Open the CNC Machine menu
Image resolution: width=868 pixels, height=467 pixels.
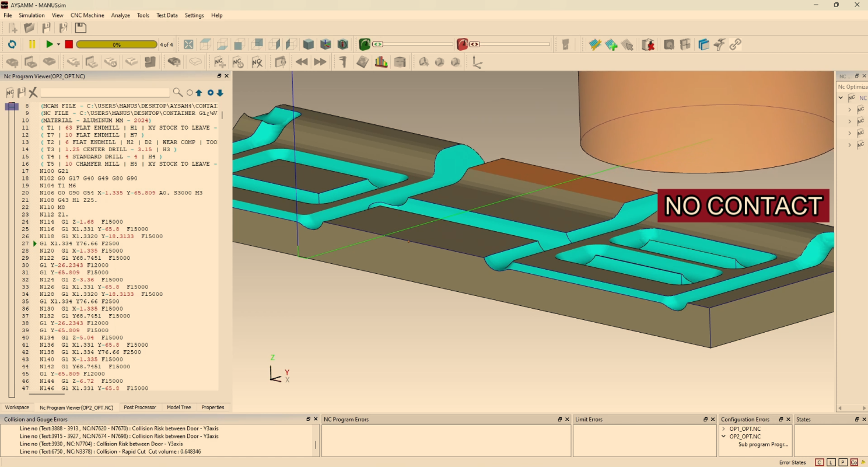[87, 15]
